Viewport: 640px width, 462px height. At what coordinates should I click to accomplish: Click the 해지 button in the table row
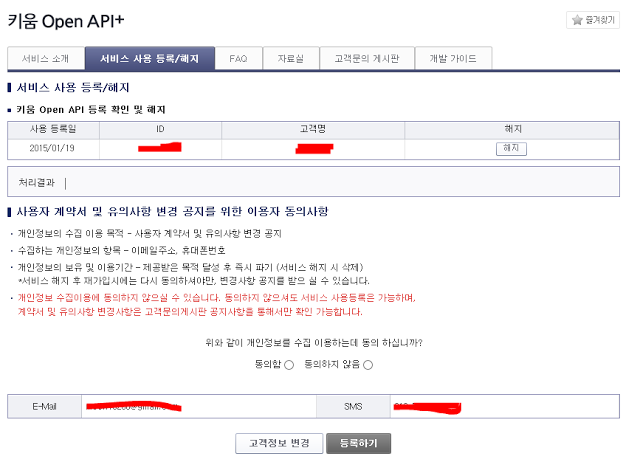(x=511, y=149)
